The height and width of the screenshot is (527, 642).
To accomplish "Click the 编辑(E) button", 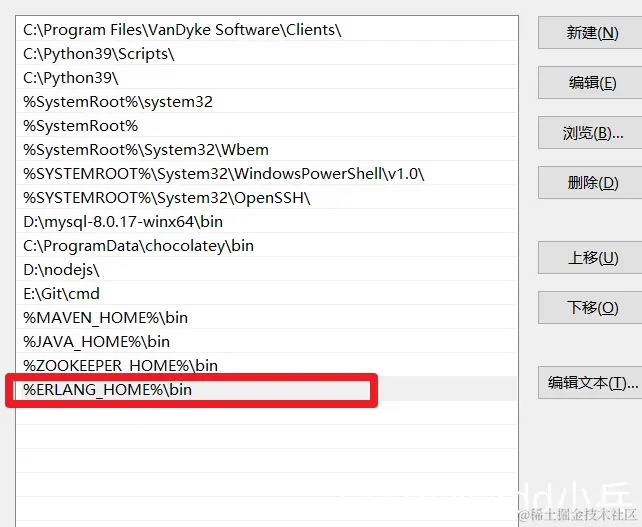I will [x=590, y=83].
